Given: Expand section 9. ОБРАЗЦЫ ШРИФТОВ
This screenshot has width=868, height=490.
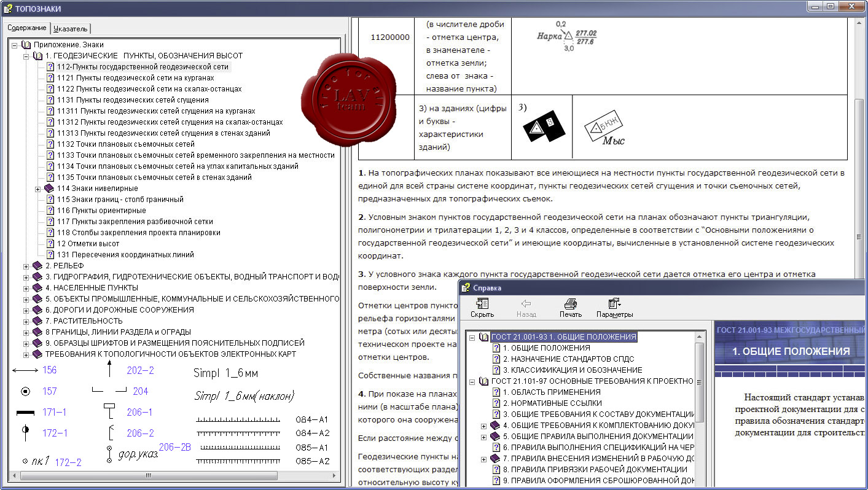Looking at the screenshot, I should point(26,343).
